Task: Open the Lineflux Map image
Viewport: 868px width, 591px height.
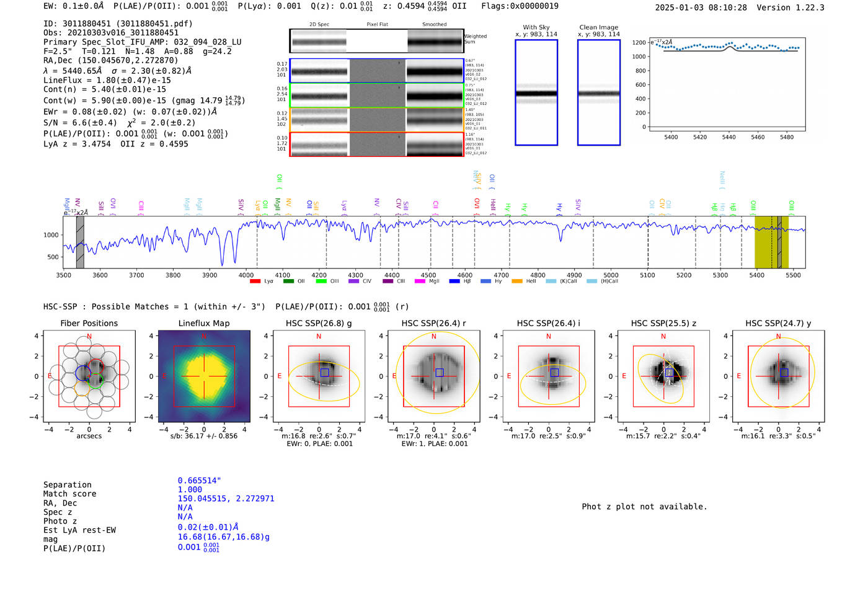Action: click(204, 376)
